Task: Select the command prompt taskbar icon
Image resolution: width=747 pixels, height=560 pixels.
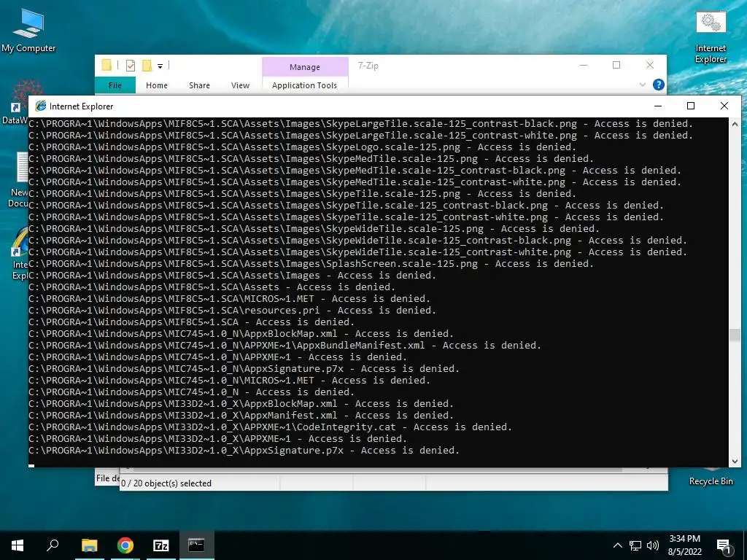Action: (196, 545)
